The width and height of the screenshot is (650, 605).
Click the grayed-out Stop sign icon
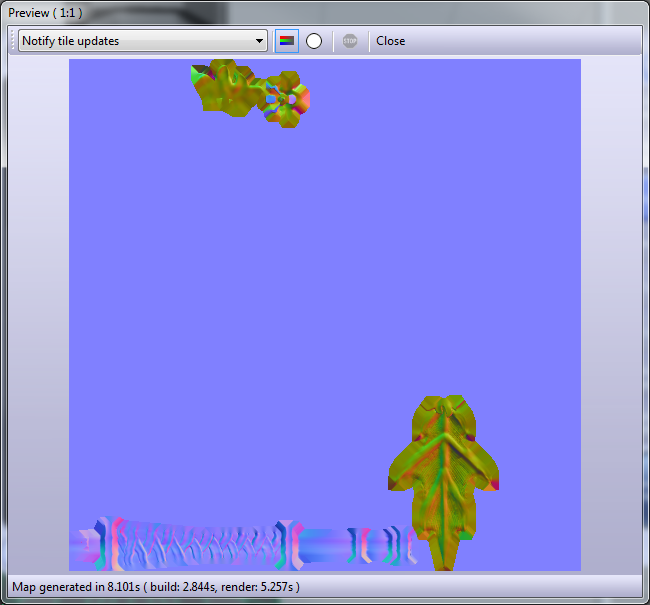[350, 41]
